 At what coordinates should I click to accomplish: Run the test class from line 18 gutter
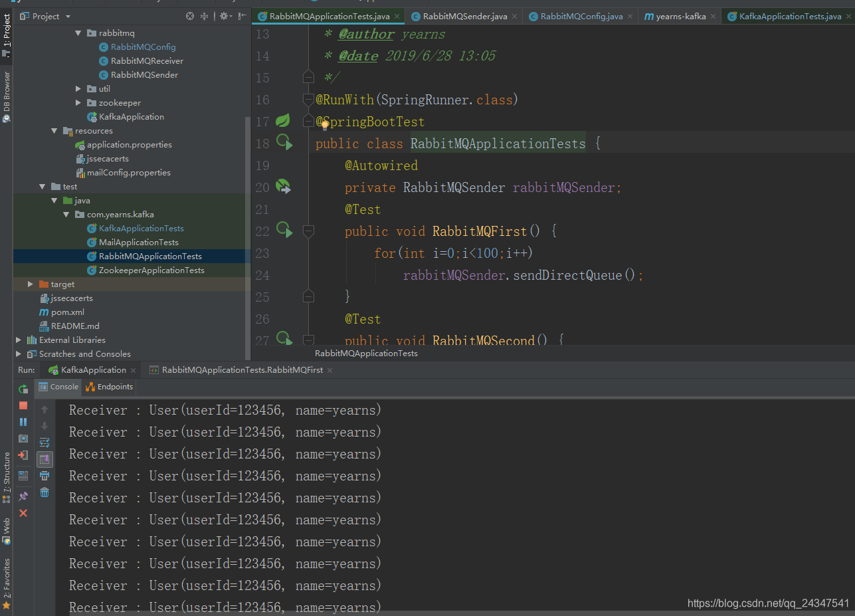284,142
